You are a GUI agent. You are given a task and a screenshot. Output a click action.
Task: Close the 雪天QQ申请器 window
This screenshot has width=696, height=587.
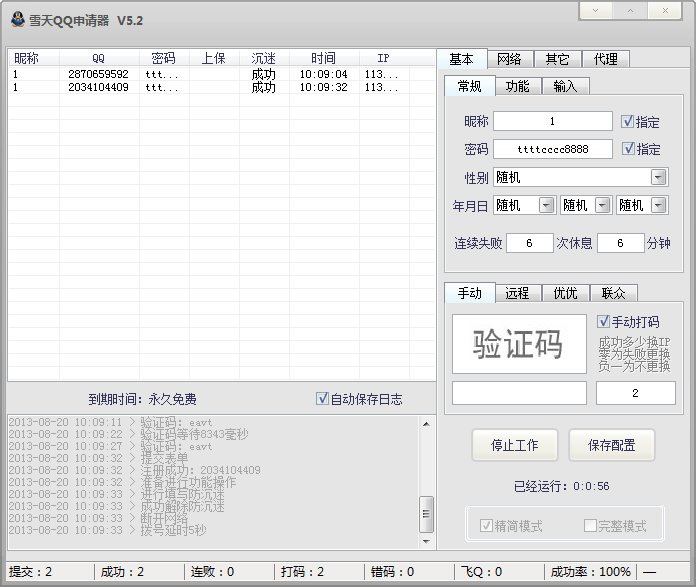[665, 11]
